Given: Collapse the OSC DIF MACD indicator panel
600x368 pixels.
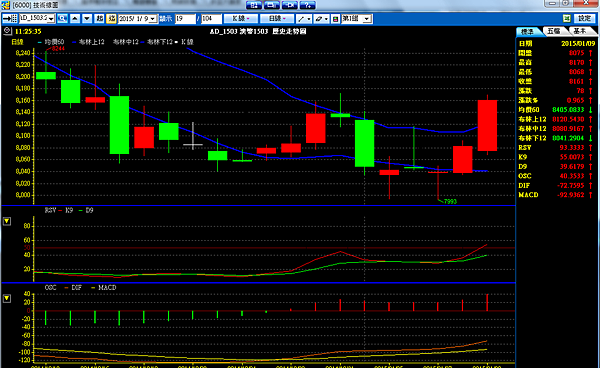Looking at the screenshot, I should tap(7, 298).
